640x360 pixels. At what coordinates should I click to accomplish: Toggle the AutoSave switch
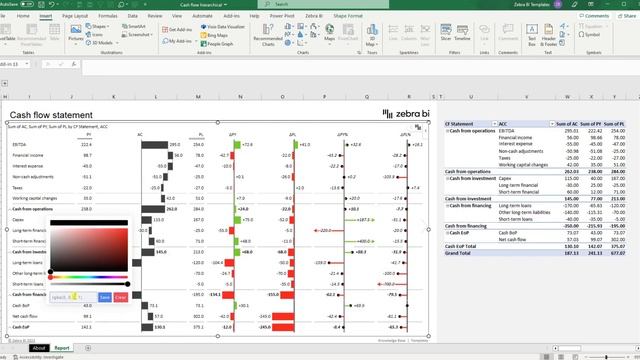27,4
